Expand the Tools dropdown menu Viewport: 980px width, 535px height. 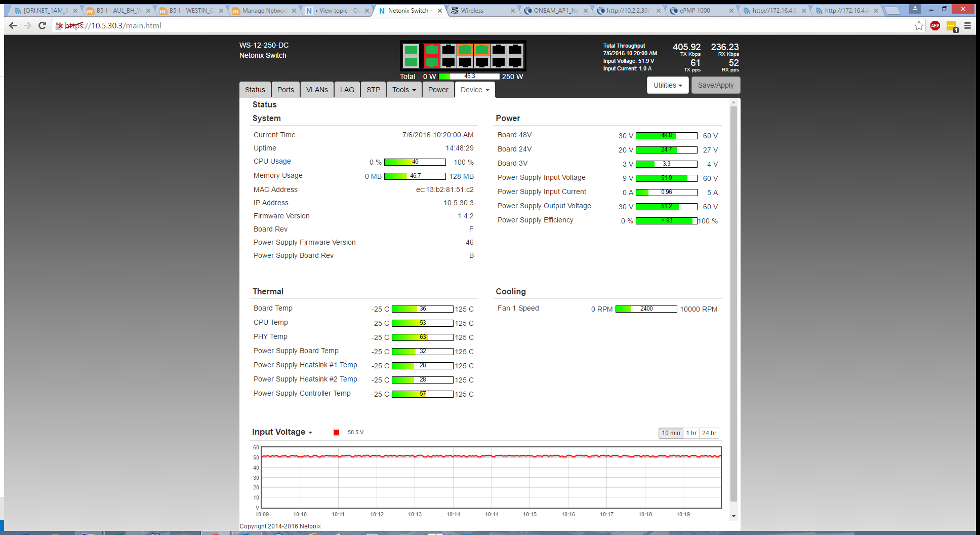(404, 90)
